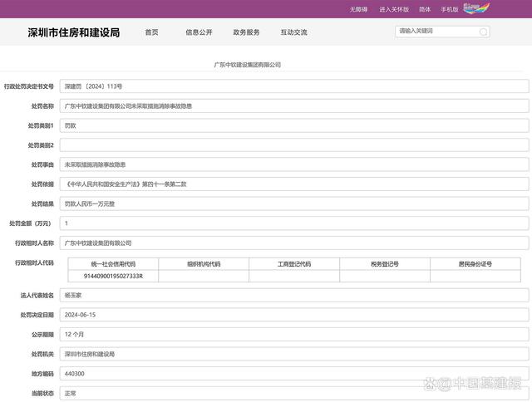Click the 统一社会信用代码 column header

(x=113, y=264)
